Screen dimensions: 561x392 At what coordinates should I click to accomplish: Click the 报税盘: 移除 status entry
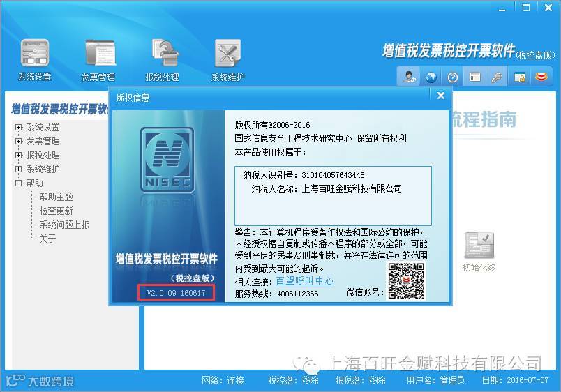(361, 380)
